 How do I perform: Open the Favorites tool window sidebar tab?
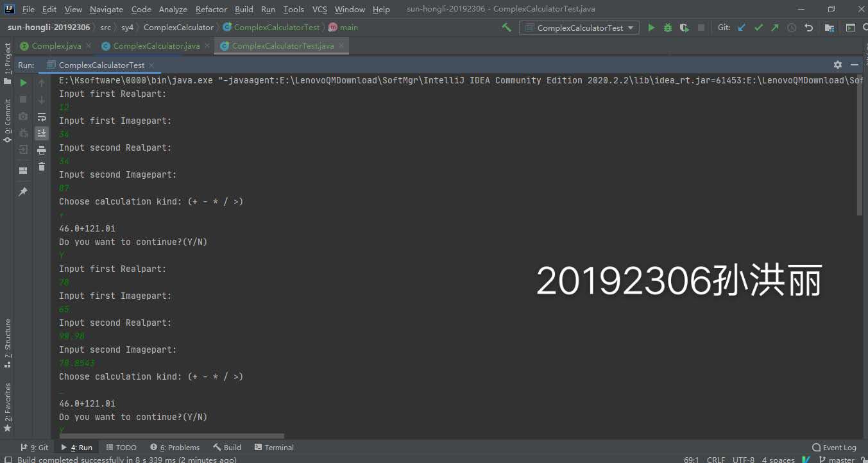click(7, 408)
